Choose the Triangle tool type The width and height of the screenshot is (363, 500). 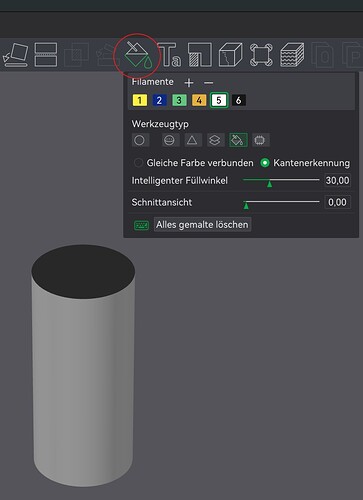(x=192, y=140)
